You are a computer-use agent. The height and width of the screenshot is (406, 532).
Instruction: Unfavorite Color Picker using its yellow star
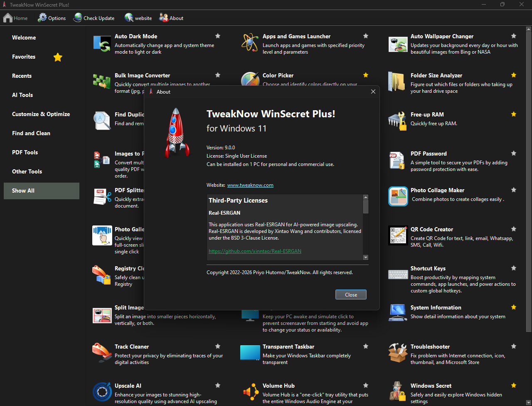tap(366, 75)
